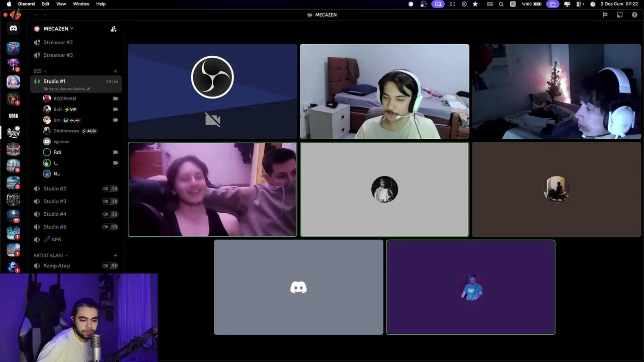Join the Studio #3 voice channel
Image resolution: width=644 pixels, height=362 pixels.
click(75, 201)
